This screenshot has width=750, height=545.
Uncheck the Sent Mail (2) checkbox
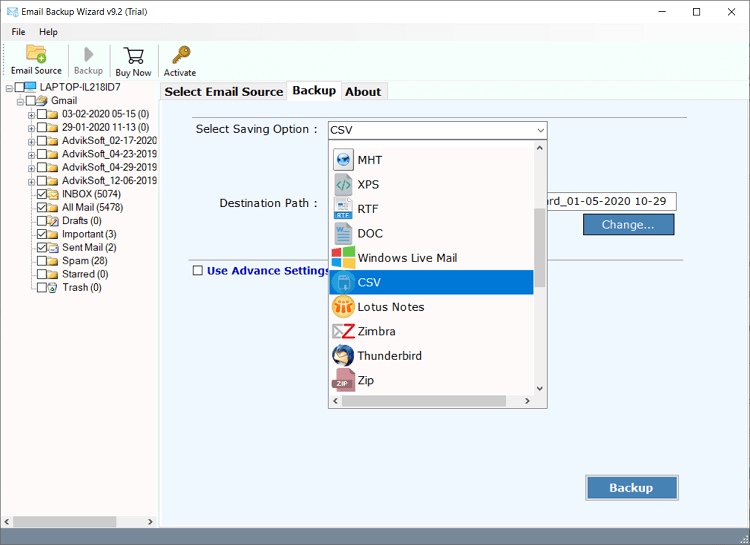coord(42,247)
